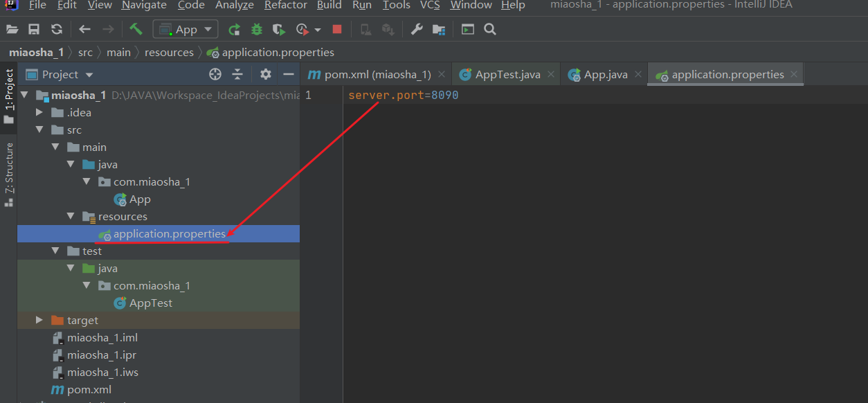The image size is (868, 403).
Task: Open the Tools menu
Action: 397,6
